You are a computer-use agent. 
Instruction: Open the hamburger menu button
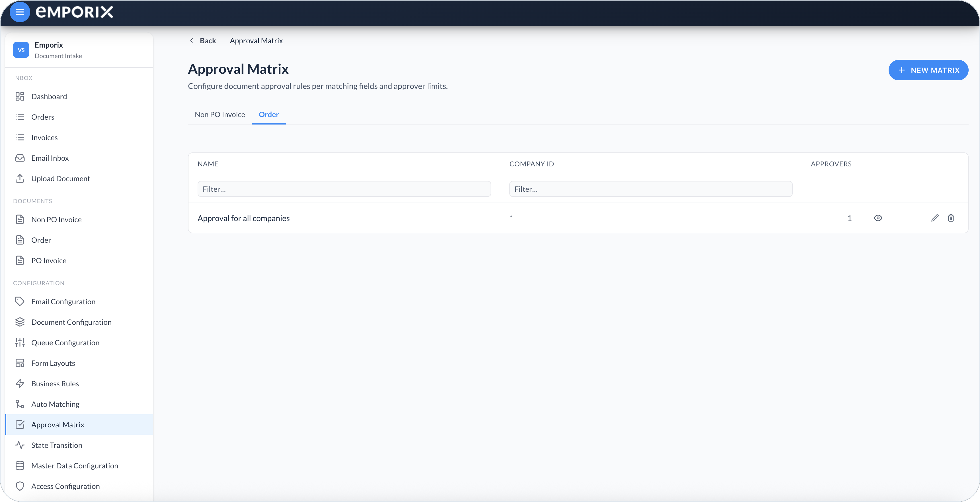pos(20,12)
